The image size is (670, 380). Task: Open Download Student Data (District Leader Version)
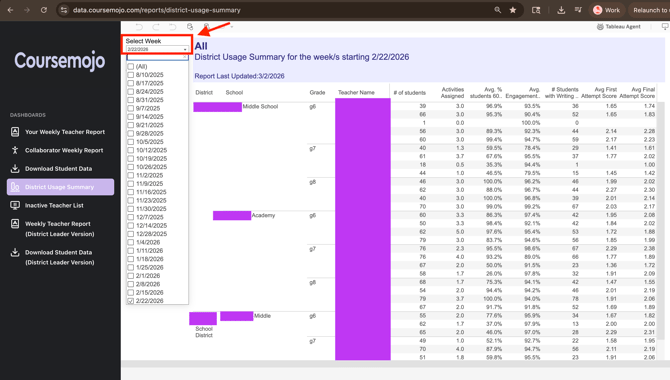coord(59,257)
